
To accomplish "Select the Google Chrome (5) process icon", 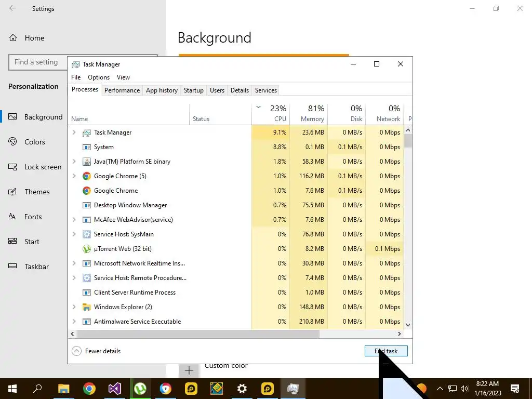I will 87,176.
